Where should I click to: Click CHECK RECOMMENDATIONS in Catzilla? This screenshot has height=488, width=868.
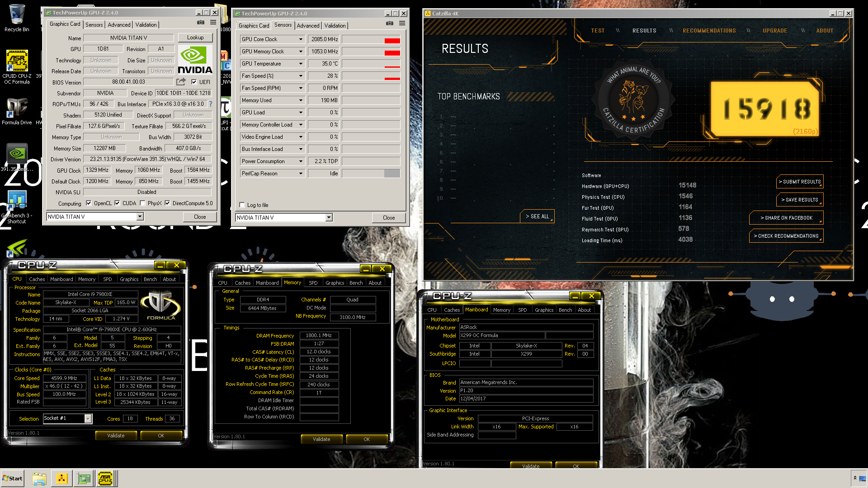(x=786, y=236)
